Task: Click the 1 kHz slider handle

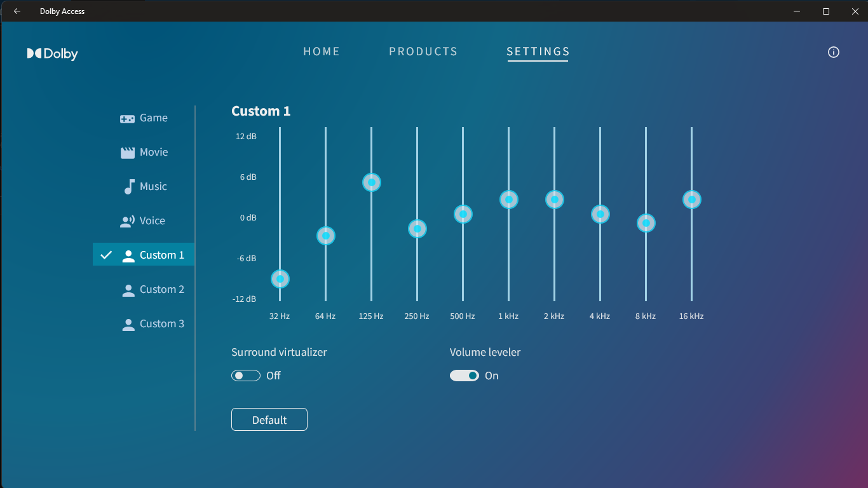Action: (509, 200)
